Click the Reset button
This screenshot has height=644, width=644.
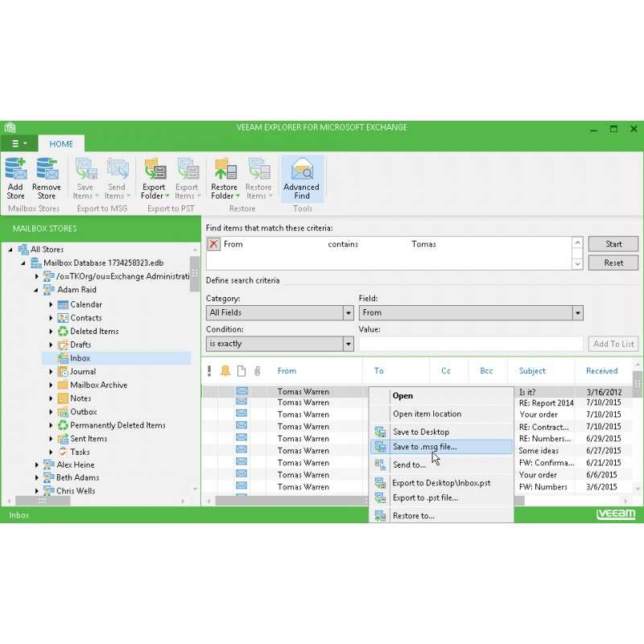point(613,263)
